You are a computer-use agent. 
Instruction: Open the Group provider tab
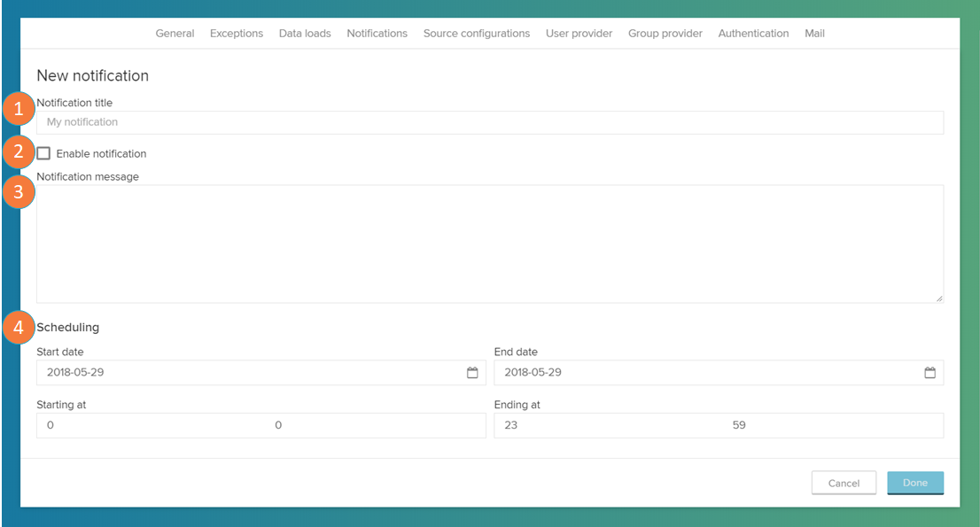click(x=665, y=34)
